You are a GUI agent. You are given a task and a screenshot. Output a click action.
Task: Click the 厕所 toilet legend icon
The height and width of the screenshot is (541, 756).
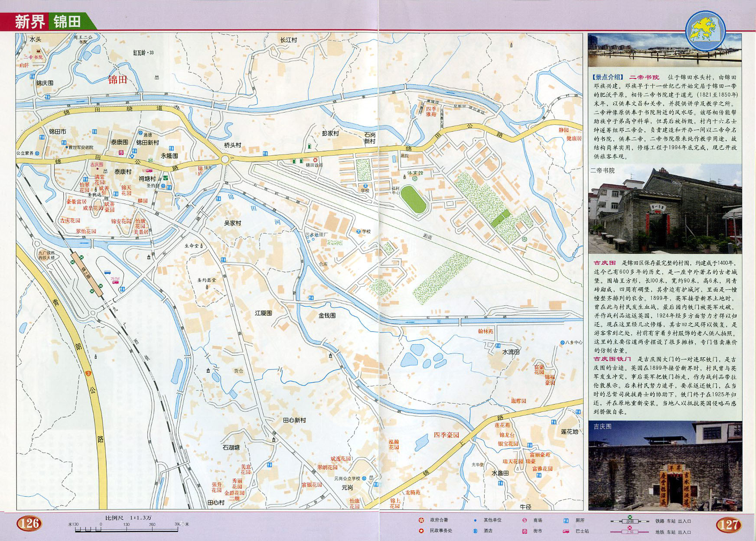[x=566, y=520]
